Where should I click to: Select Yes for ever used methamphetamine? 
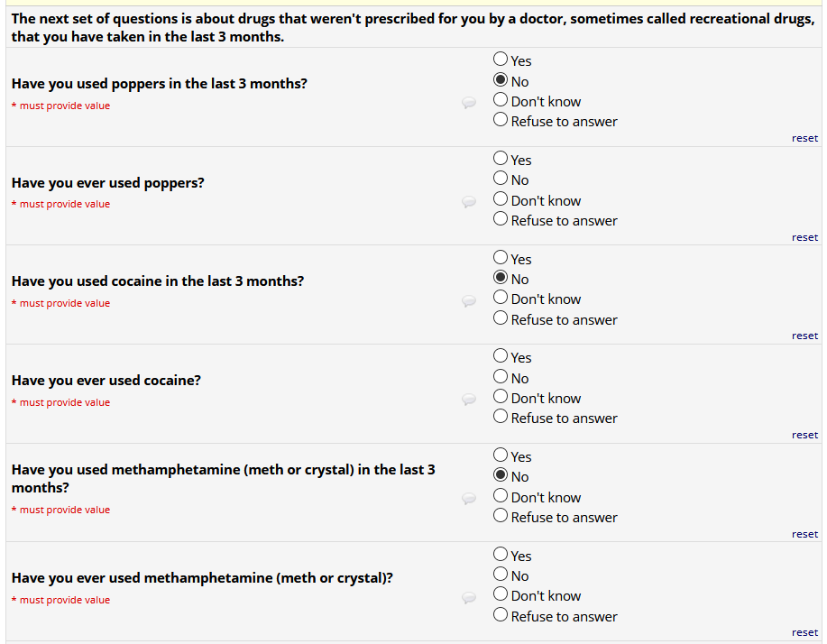point(501,555)
